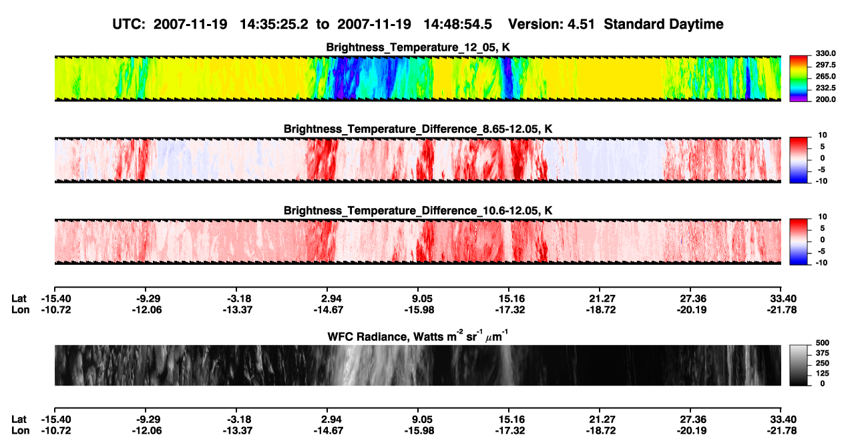868x445 pixels.
Task: Click the WFC Radiance panel title
Action: click(418, 336)
